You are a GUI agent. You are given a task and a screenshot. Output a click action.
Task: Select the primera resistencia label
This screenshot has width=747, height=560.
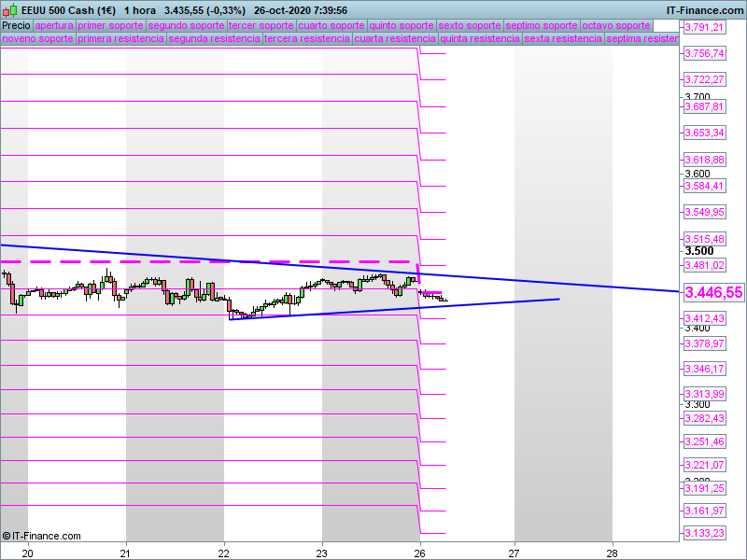tap(121, 39)
